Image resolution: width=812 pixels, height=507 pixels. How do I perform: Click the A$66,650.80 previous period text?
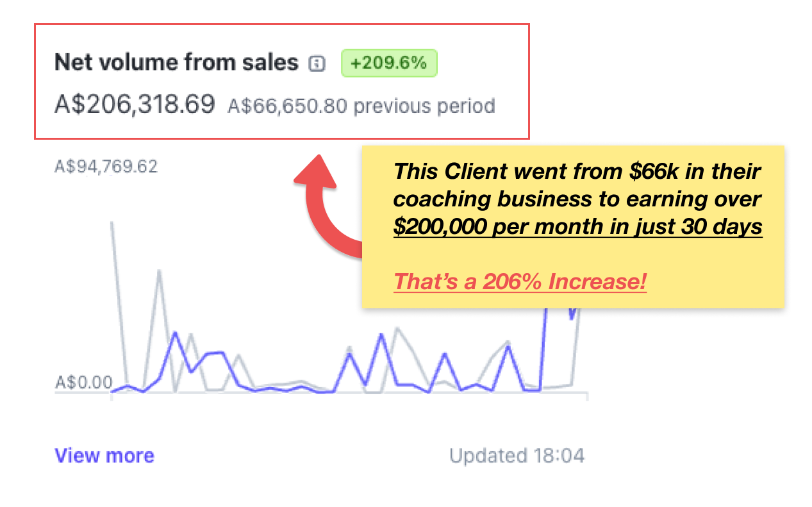pos(361,106)
